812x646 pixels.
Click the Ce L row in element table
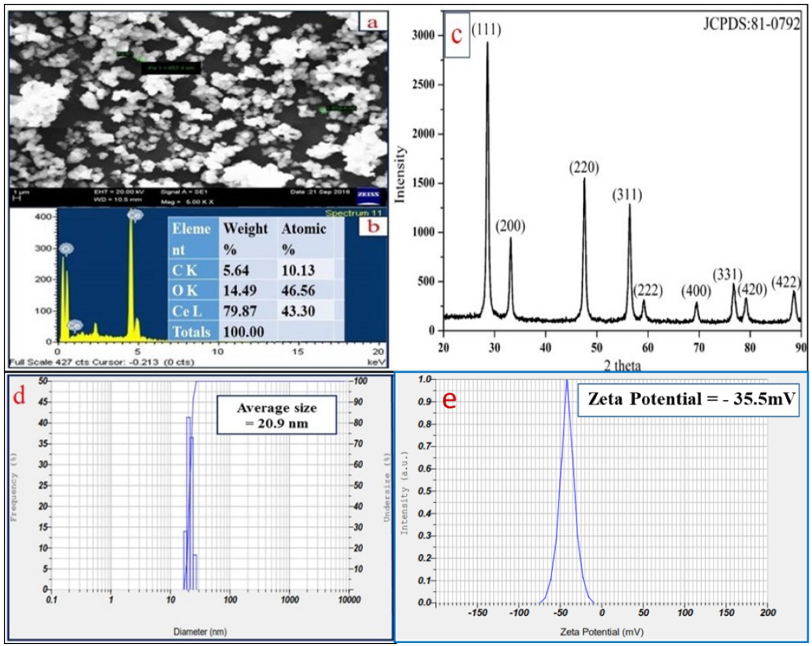256,311
